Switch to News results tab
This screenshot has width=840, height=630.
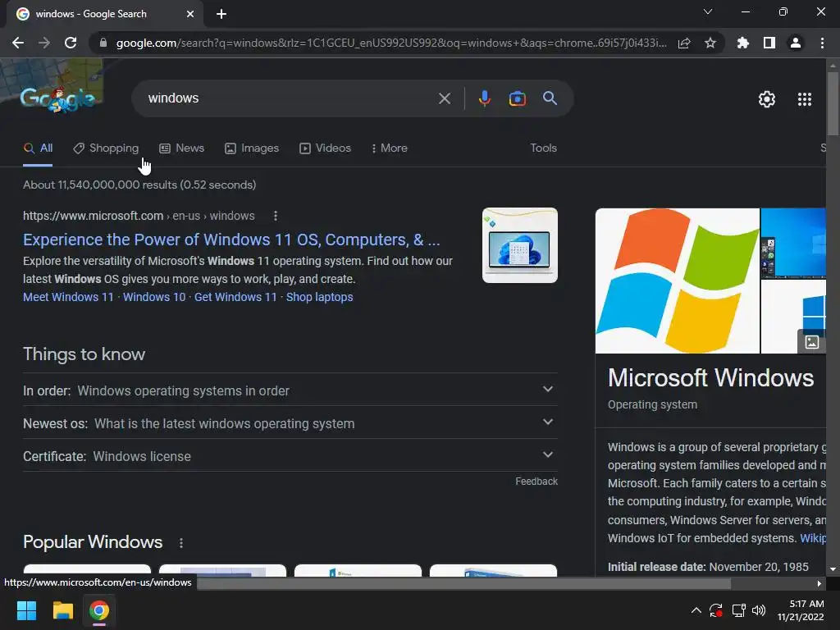coord(181,148)
